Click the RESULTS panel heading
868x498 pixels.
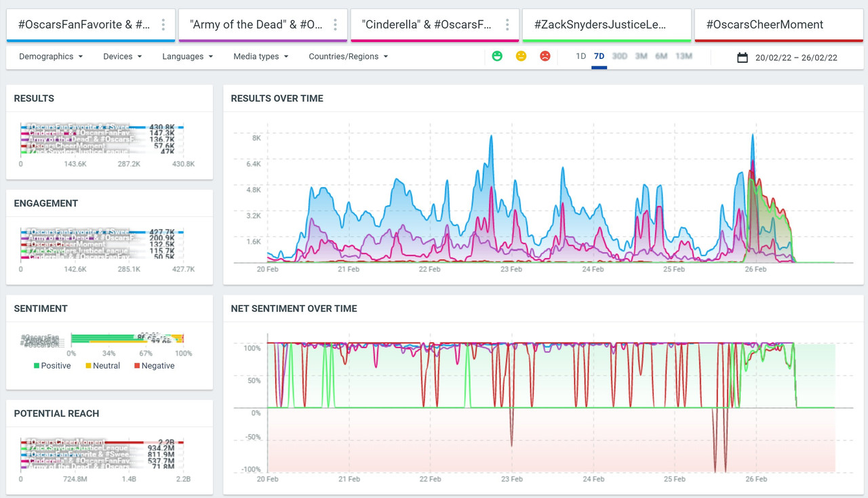(34, 98)
